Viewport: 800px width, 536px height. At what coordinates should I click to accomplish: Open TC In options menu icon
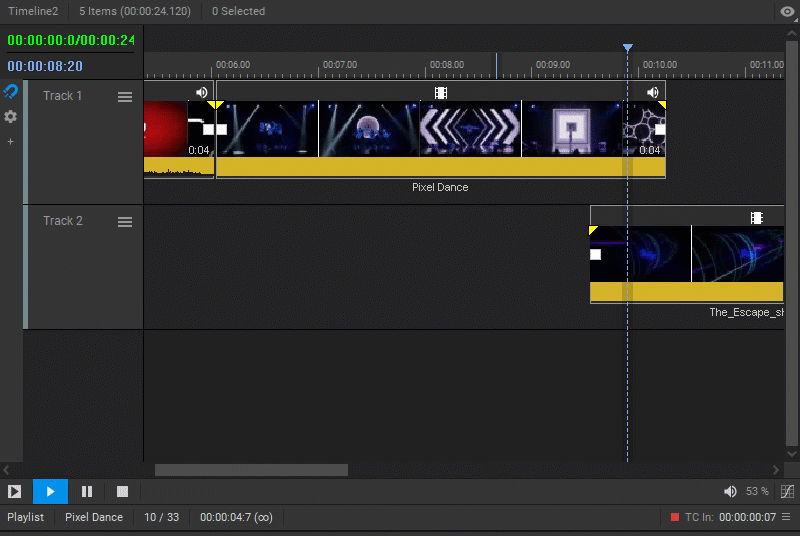pos(786,517)
